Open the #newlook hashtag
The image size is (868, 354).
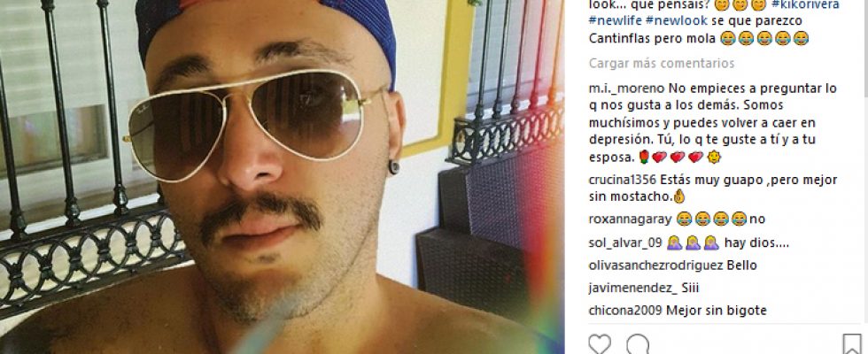(x=671, y=21)
